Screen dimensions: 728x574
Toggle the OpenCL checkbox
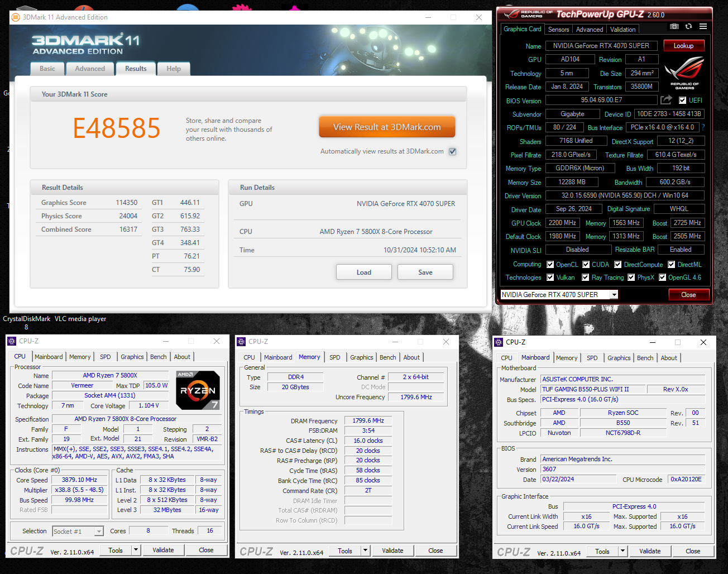(550, 265)
